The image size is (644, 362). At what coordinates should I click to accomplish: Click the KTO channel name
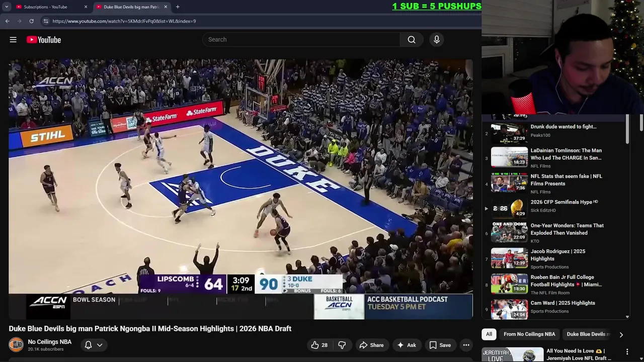click(535, 241)
